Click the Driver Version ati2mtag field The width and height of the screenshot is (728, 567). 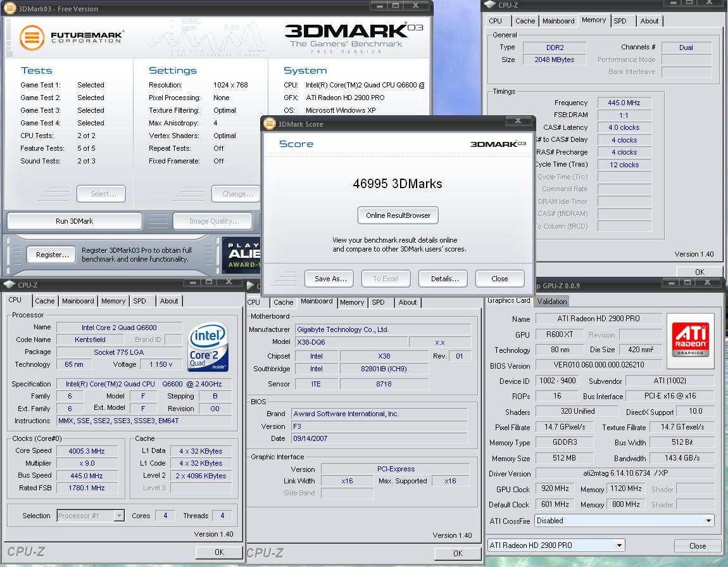coord(624,473)
